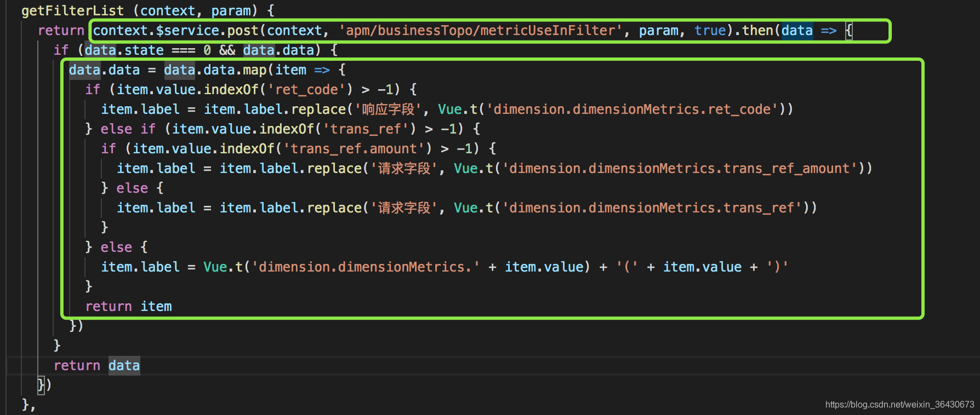This screenshot has width=980, height=415.
Task: Click '响应字段' string in replace call
Action: click(x=388, y=109)
